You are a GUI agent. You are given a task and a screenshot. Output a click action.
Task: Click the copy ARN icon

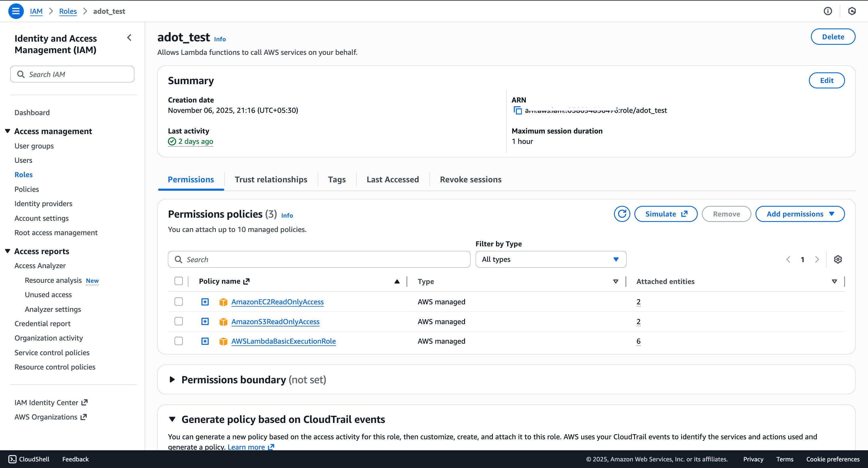[517, 111]
